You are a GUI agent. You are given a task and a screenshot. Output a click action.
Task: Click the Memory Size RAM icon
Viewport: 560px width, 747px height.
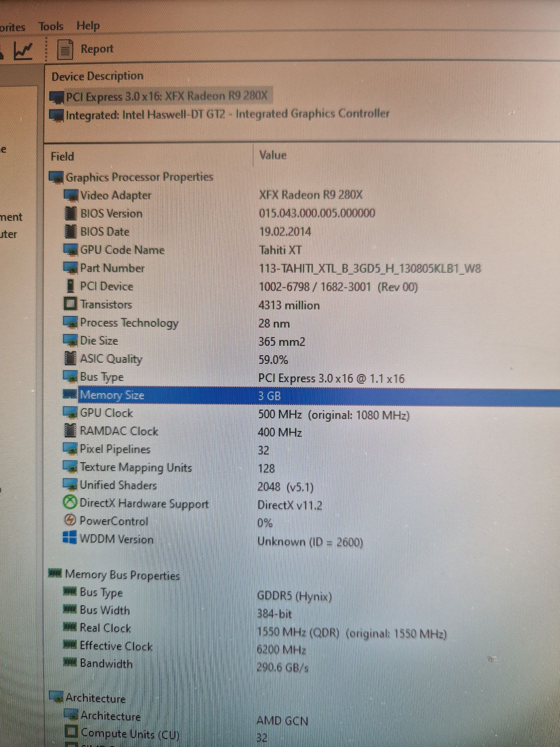[x=70, y=394]
